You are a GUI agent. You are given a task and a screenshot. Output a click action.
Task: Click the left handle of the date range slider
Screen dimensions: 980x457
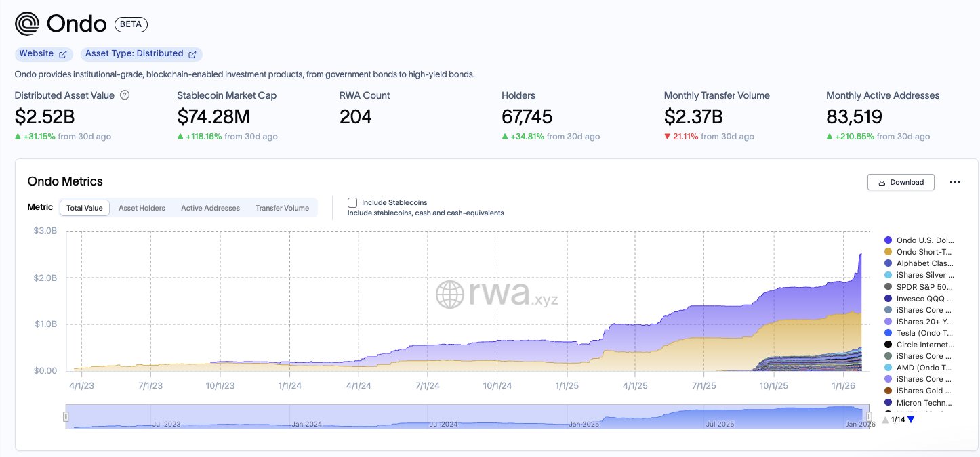[x=66, y=416]
